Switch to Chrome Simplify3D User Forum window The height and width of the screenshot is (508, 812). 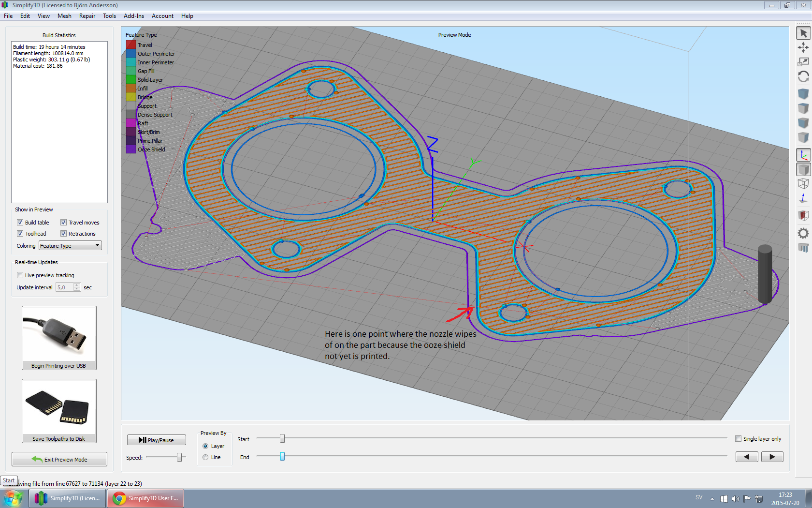click(145, 498)
